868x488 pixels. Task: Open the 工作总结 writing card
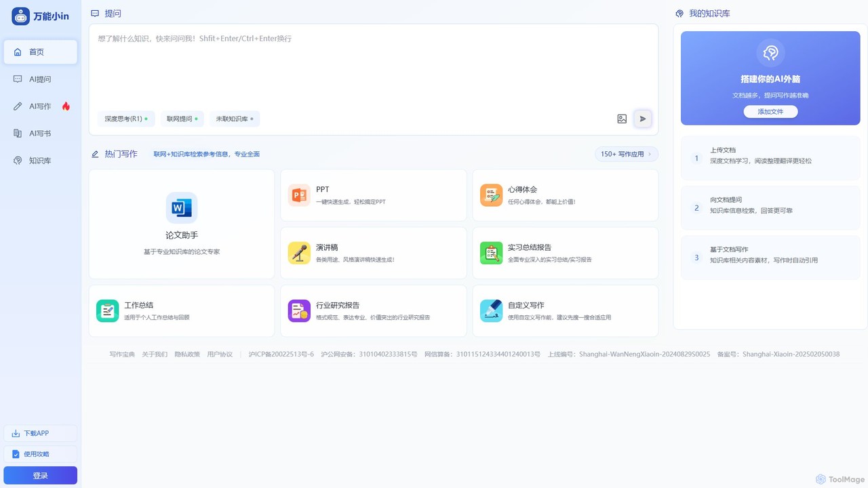182,310
